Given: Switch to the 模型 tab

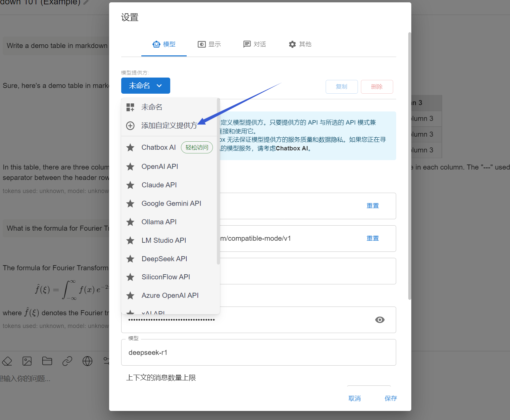Looking at the screenshot, I should [x=164, y=44].
